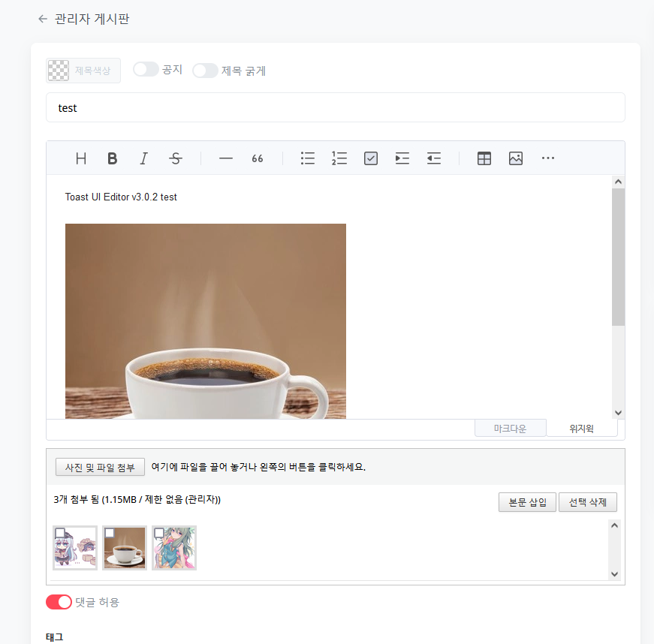This screenshot has width=654, height=644.
Task: Click the title input containing test
Action: point(336,107)
